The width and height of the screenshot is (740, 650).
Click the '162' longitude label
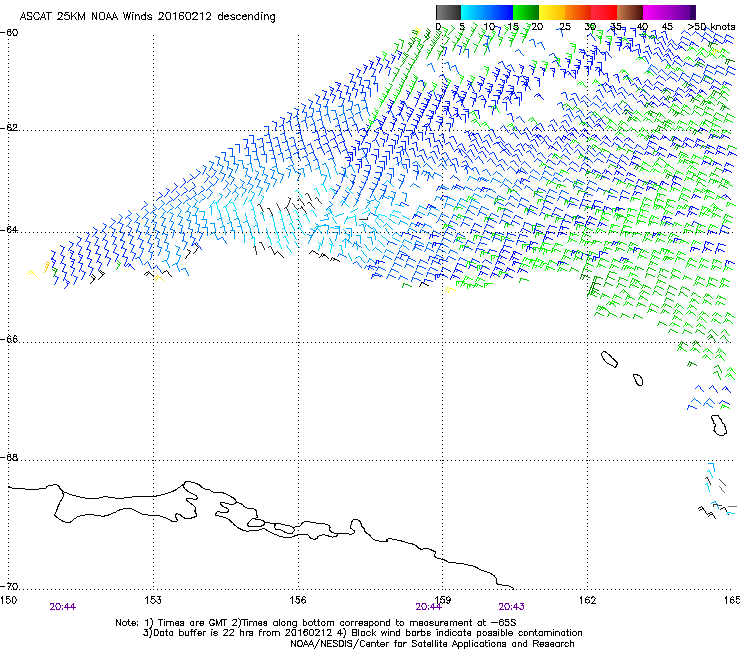(x=588, y=600)
